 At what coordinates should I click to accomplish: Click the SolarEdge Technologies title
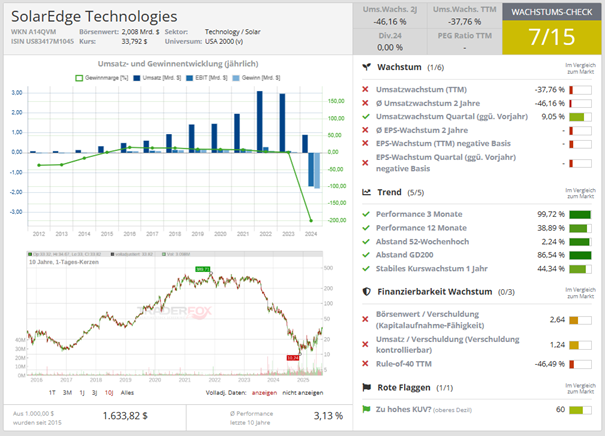pyautogui.click(x=94, y=17)
